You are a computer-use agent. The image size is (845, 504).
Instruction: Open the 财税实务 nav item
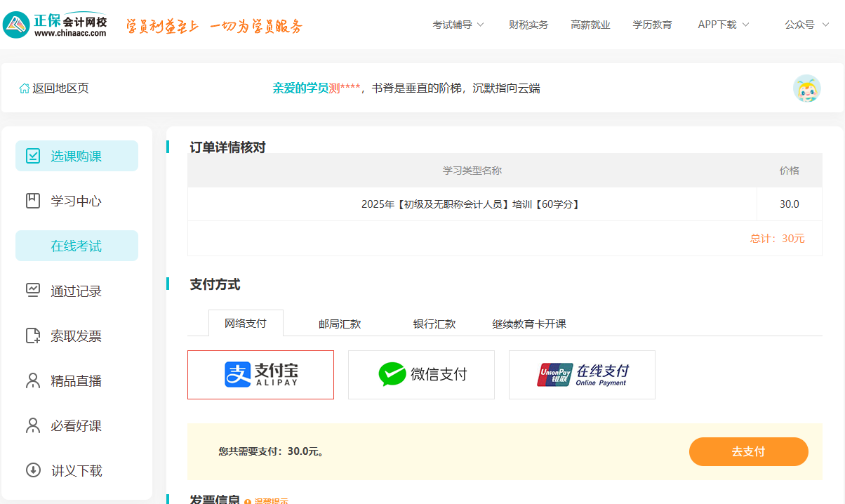528,25
